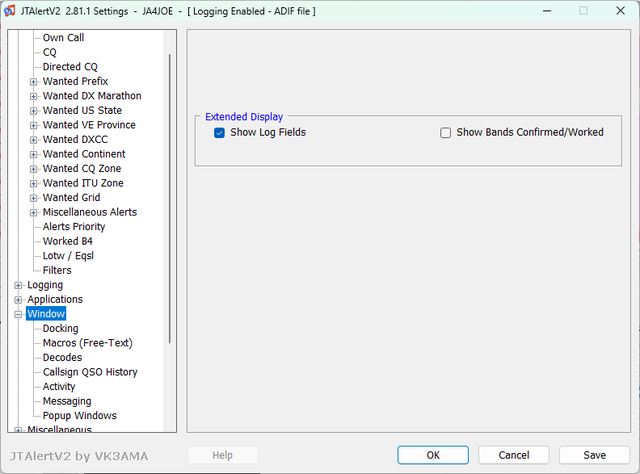Select Wanted Continent label

(84, 154)
